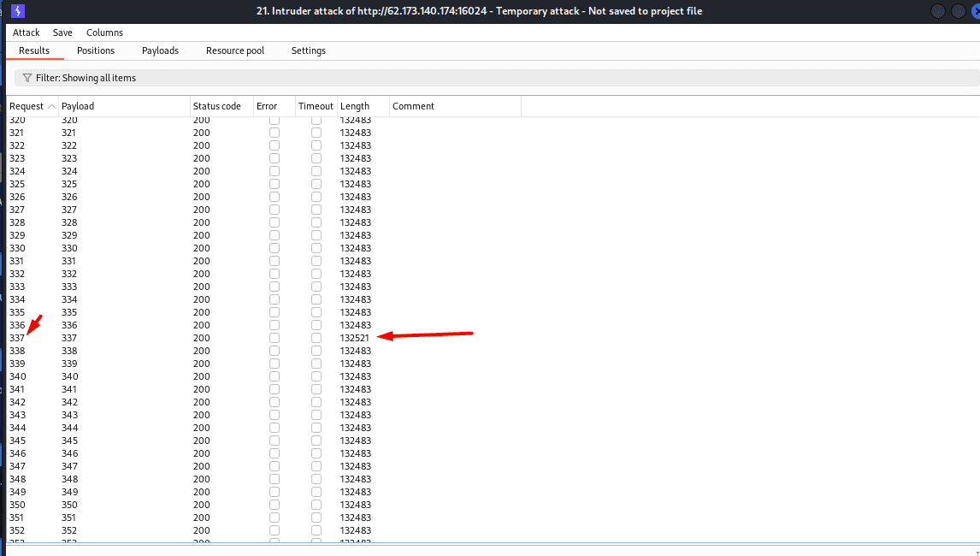Toggle the Error checkbox for request 337

[275, 338]
